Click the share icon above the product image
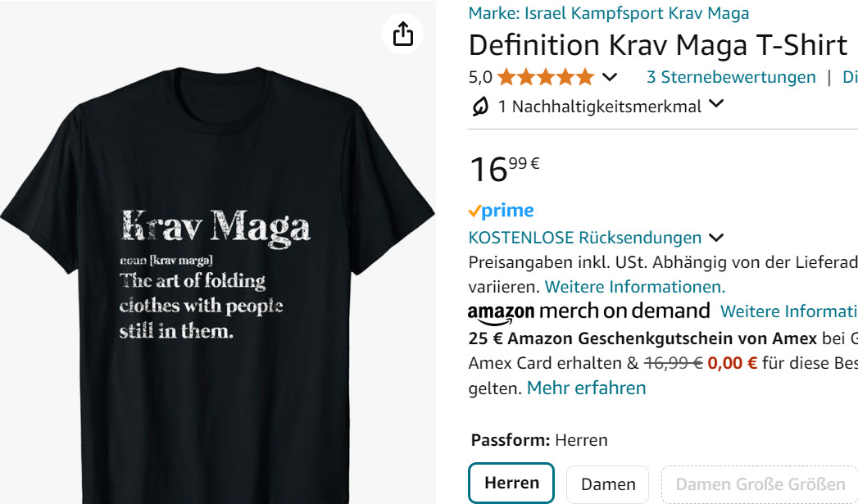858x504 pixels. point(403,34)
